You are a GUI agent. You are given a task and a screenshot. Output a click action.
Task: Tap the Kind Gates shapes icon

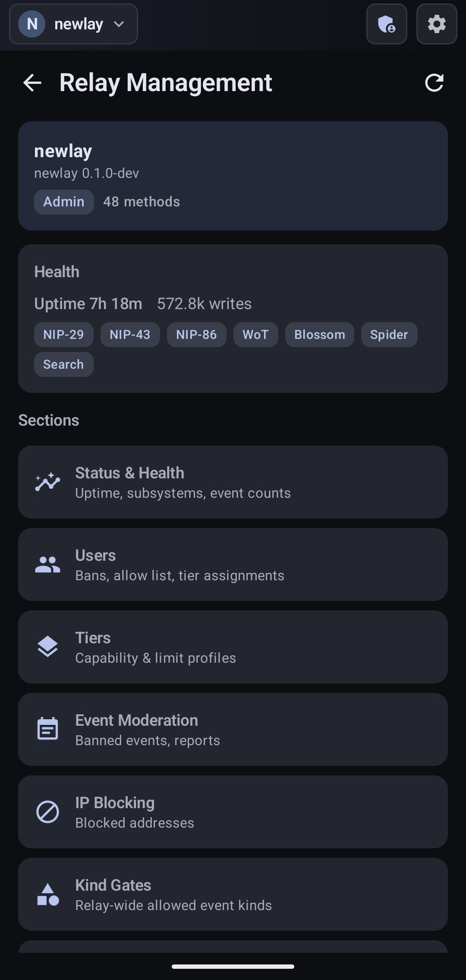tap(47, 894)
